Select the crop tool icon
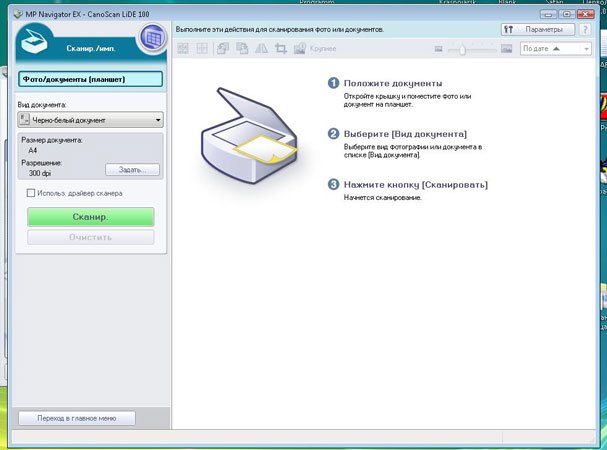This screenshot has width=607, height=450. pos(281,49)
